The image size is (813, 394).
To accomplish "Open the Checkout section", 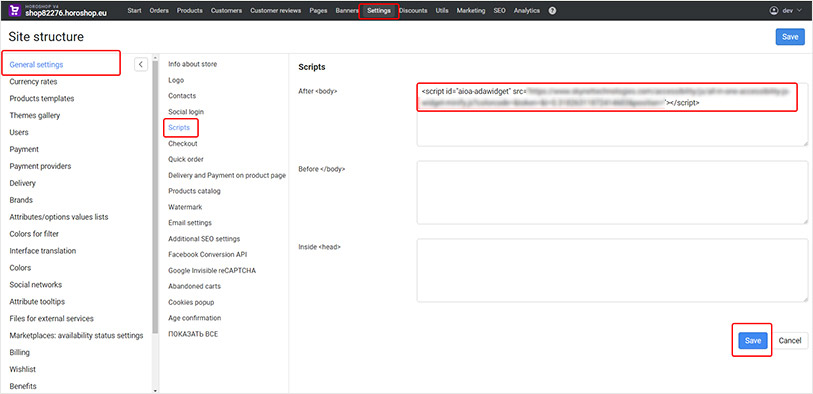I will click(x=183, y=144).
